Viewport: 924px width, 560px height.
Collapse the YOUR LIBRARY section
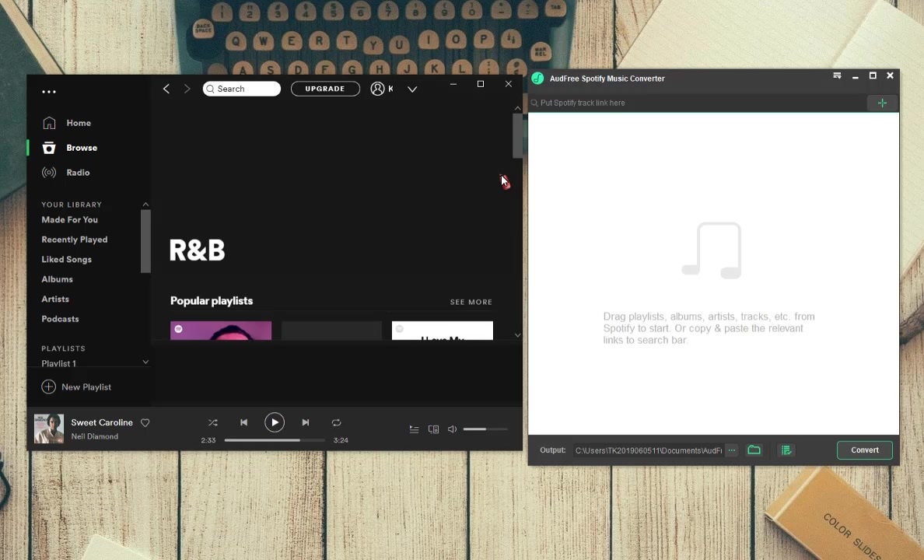click(x=145, y=204)
